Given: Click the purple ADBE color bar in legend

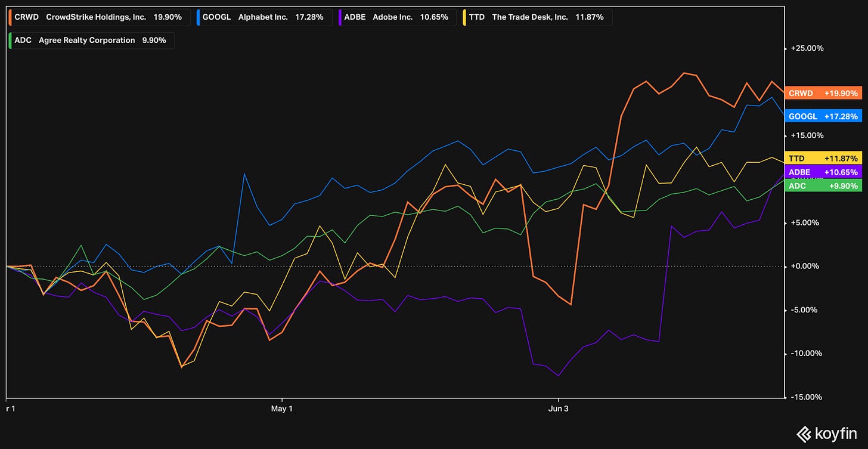Looking at the screenshot, I should 339,17.
